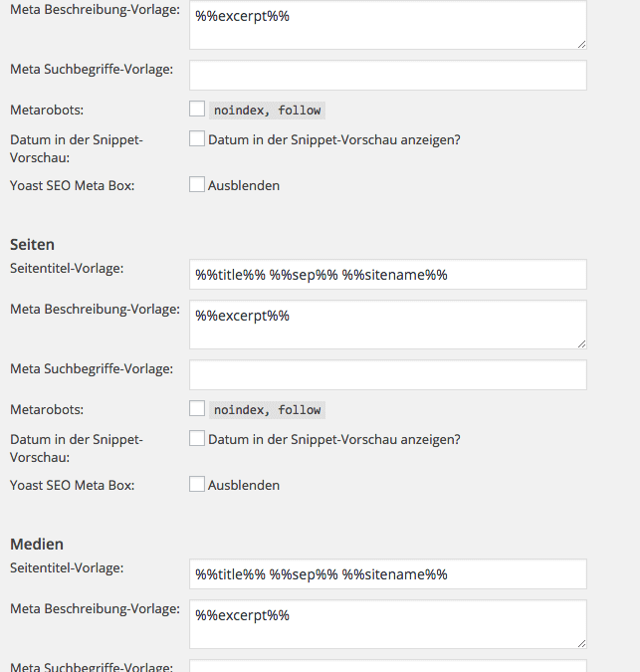This screenshot has width=640, height=672.
Task: Enable noindex, follow checkbox under Seiten
Action: (197, 409)
